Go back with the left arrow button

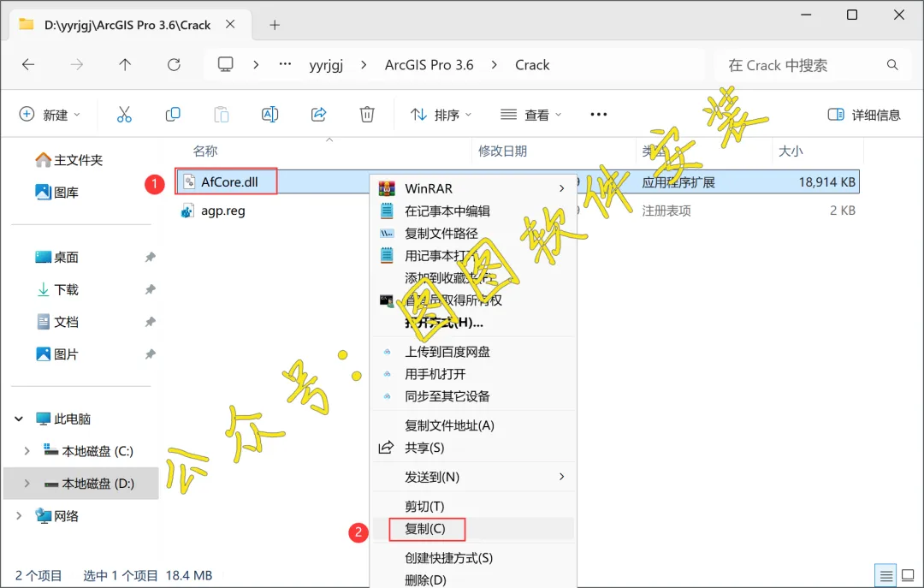click(28, 65)
